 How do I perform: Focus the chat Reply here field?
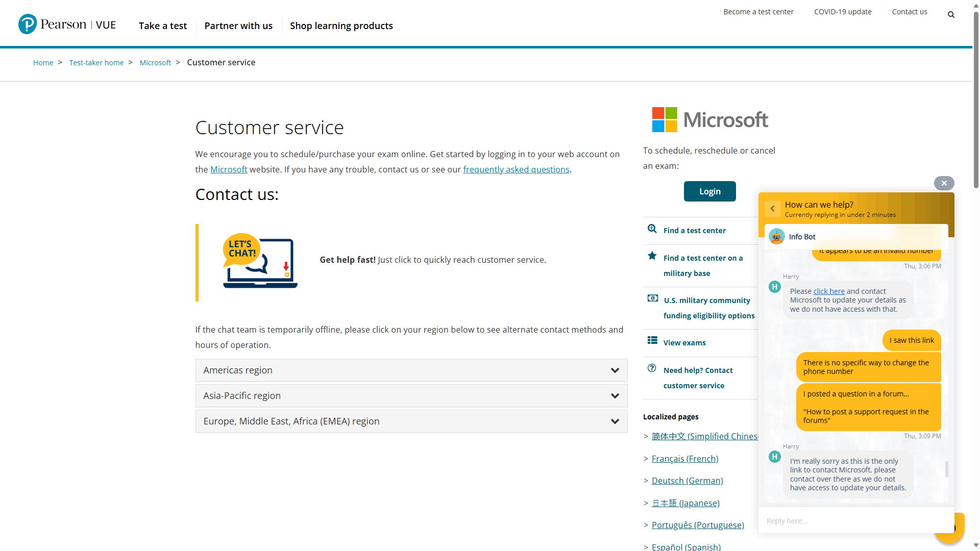[x=856, y=521]
